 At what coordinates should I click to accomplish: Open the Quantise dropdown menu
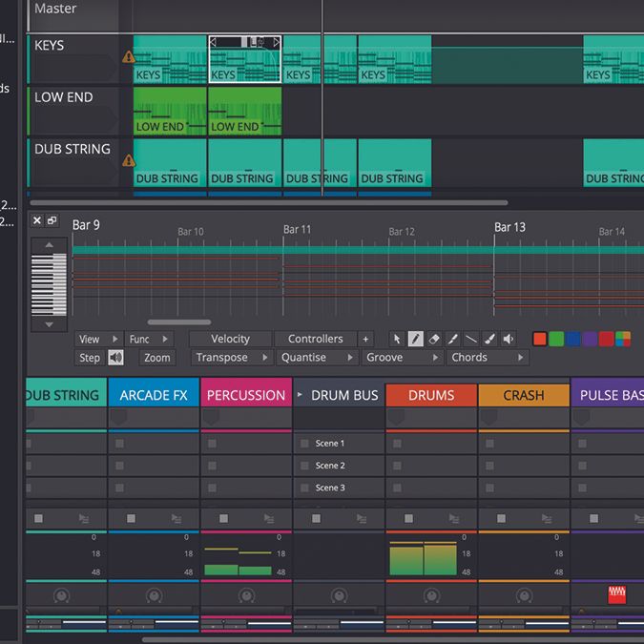point(316,358)
